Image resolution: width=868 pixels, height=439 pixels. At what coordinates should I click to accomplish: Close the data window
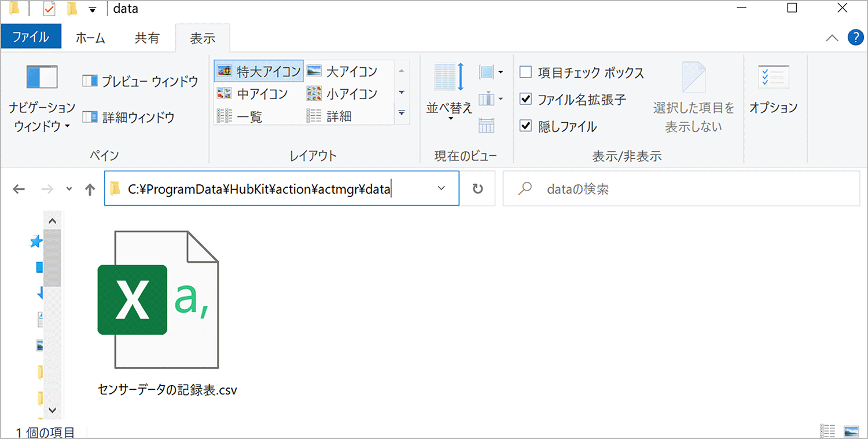(x=843, y=8)
